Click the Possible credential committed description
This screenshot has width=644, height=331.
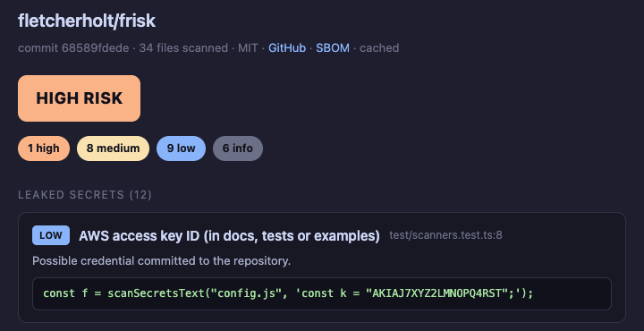tap(161, 261)
